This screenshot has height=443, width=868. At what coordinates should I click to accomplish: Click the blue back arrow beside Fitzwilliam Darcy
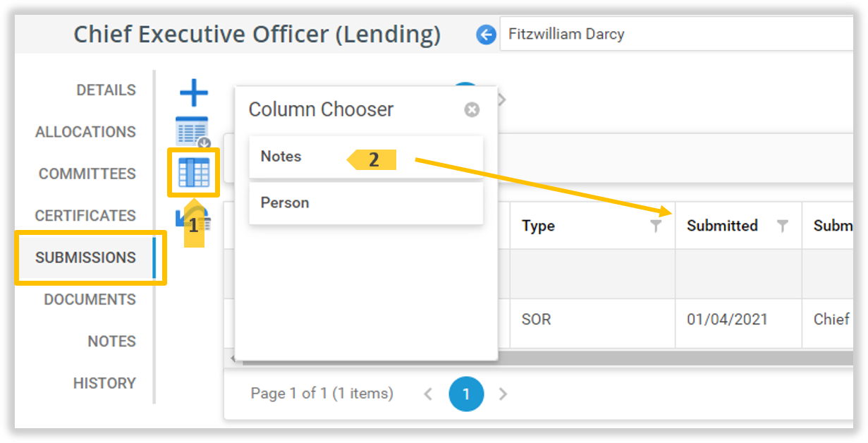point(486,35)
